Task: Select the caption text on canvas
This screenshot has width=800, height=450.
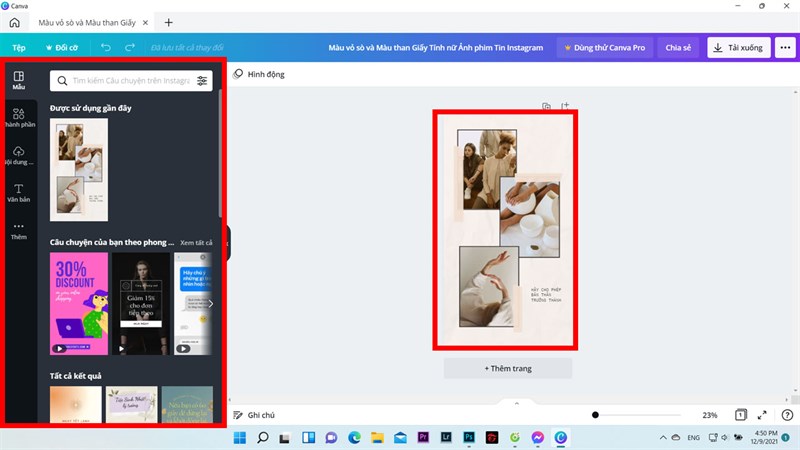Action: [546, 295]
